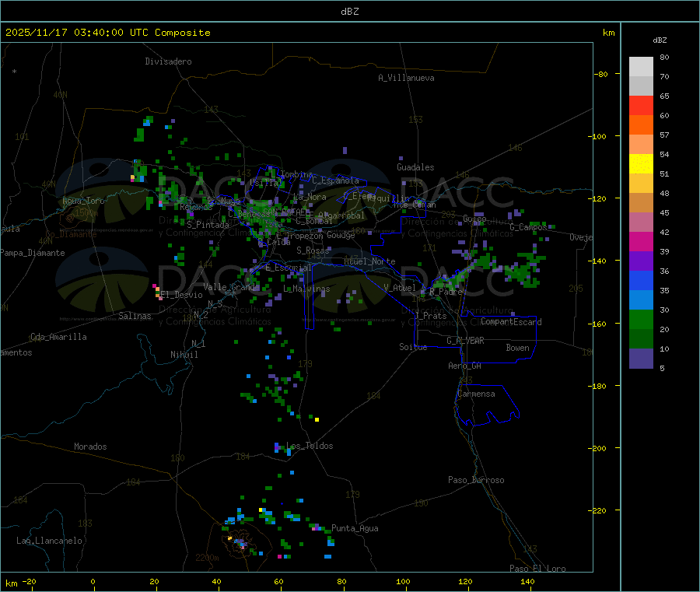Viewport: 700px width, 592px height.
Task: Click the C_Campos place label
Action: (528, 227)
